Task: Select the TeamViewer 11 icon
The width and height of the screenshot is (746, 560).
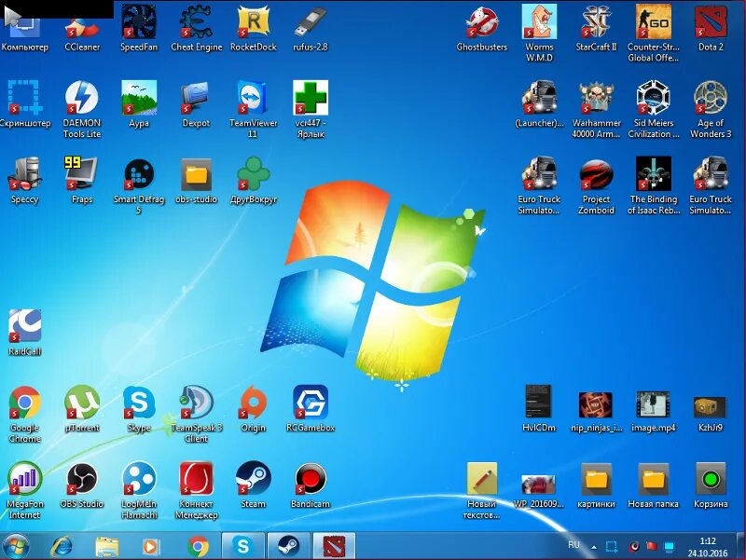Action: [253, 109]
